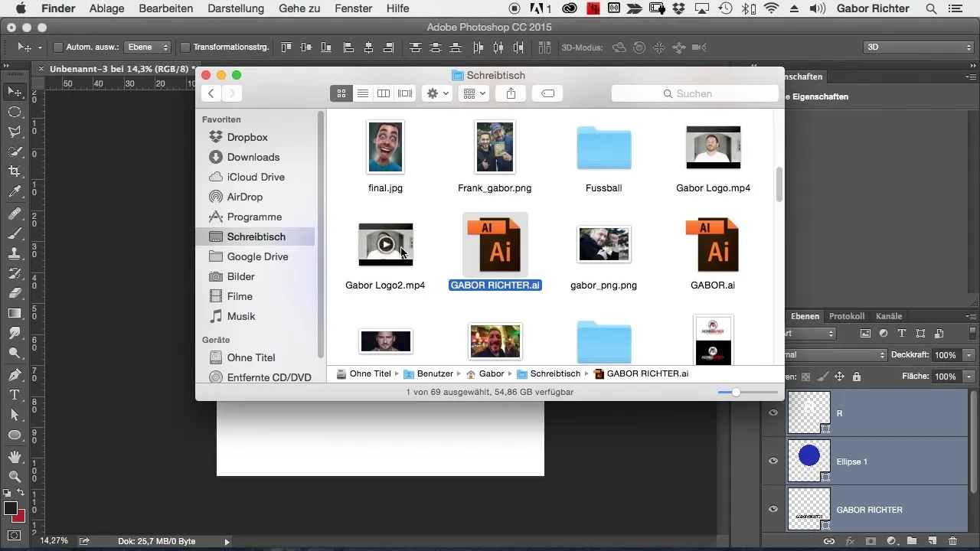Create a new layer
This screenshot has height=551, width=980.
(x=932, y=541)
